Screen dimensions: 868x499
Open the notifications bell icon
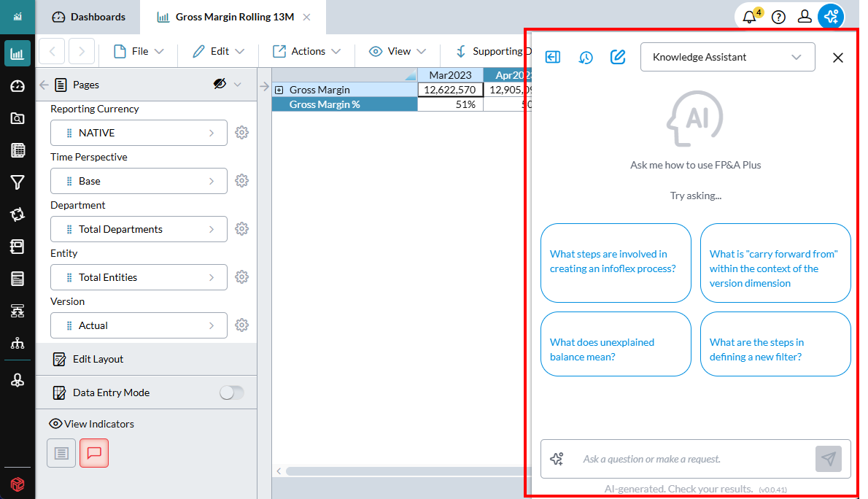pos(750,17)
